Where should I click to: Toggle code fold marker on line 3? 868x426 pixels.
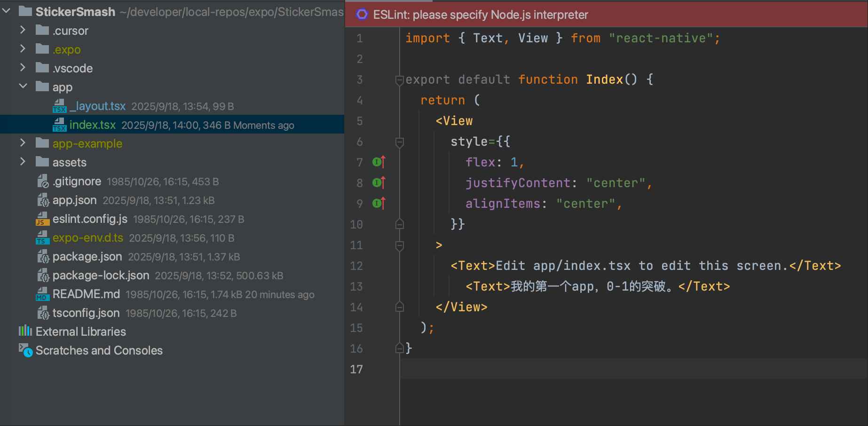(400, 80)
